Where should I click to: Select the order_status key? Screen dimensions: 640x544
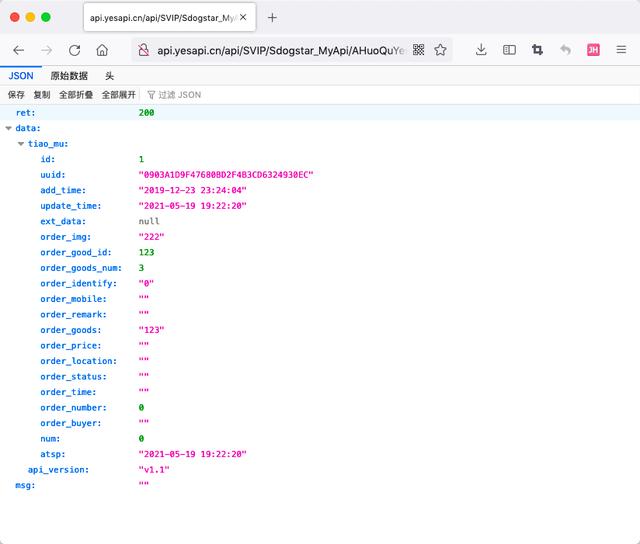coord(73,376)
